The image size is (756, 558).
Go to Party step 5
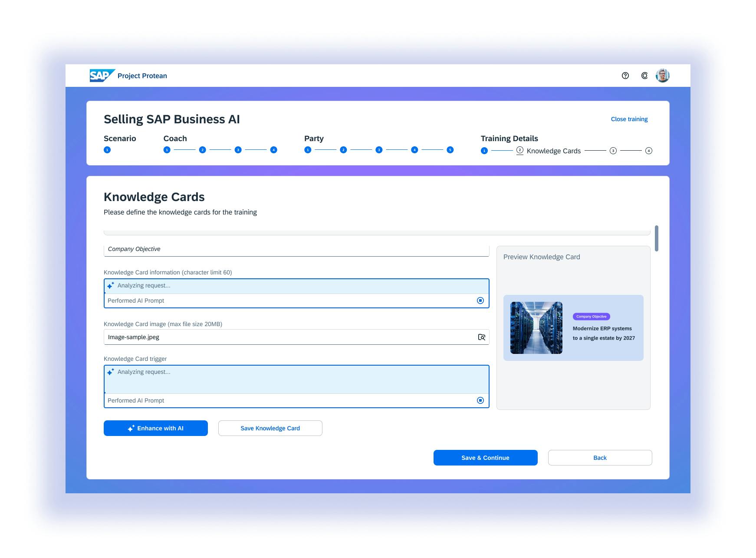pos(450,150)
